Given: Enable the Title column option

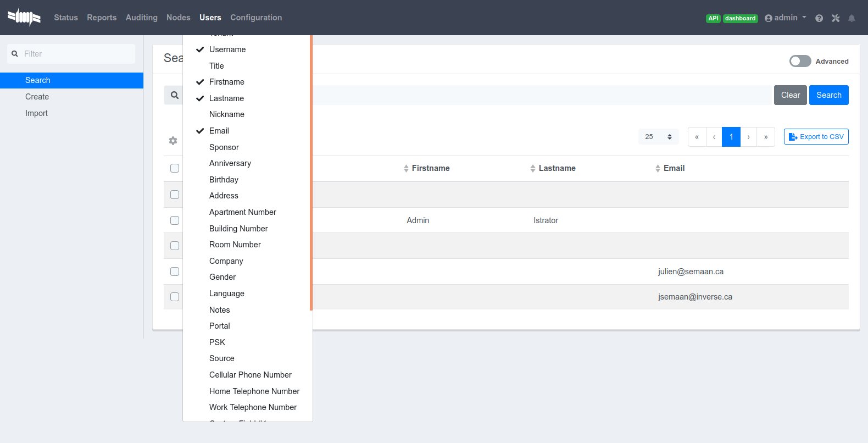Looking at the screenshot, I should pyautogui.click(x=247, y=66).
